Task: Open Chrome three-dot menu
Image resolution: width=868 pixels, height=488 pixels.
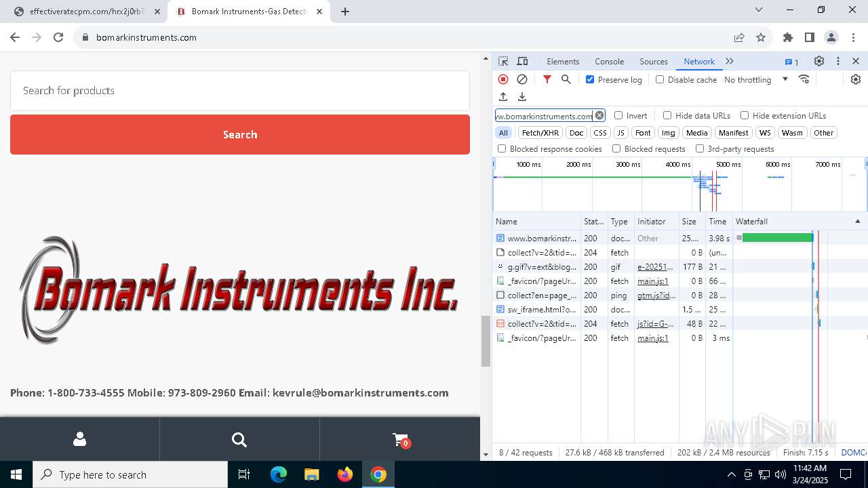Action: [852, 37]
